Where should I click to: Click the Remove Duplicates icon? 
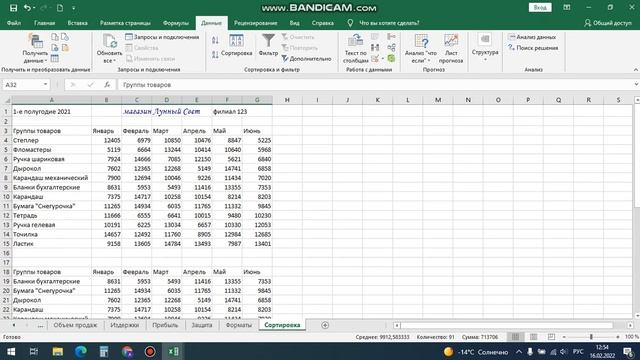pyautogui.click(x=375, y=48)
